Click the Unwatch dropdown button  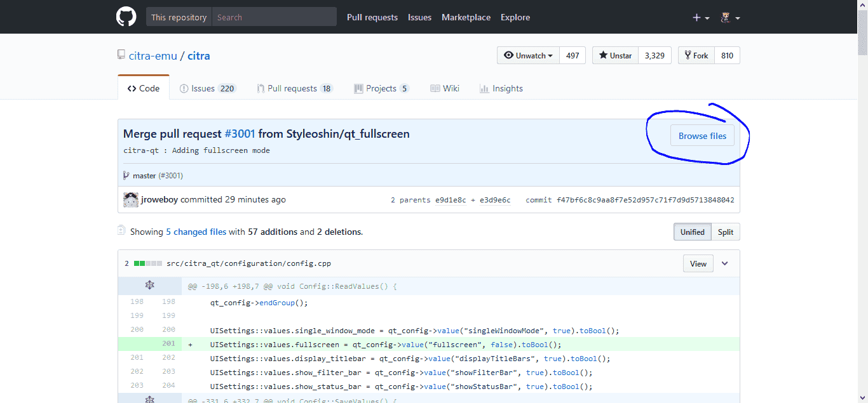coord(528,55)
